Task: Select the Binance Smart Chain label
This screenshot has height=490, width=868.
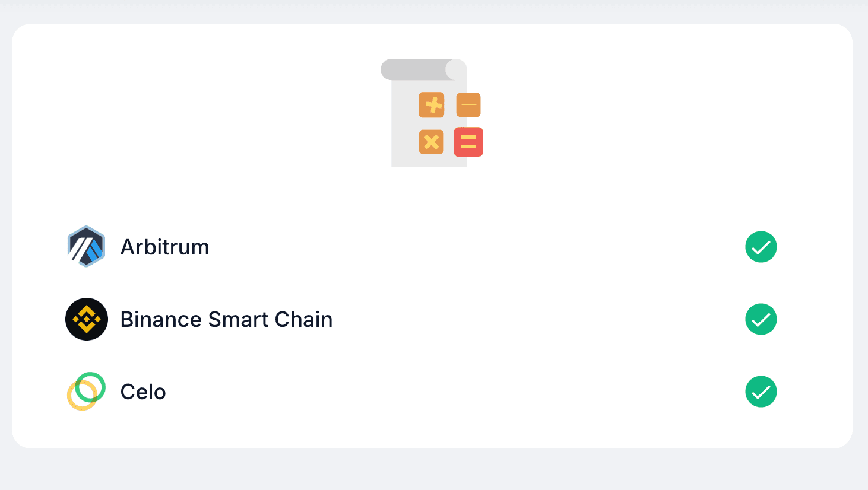Action: [226, 319]
